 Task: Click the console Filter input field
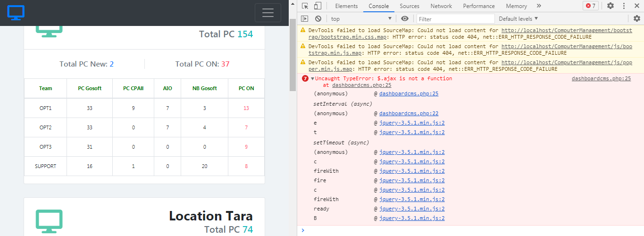coord(455,18)
